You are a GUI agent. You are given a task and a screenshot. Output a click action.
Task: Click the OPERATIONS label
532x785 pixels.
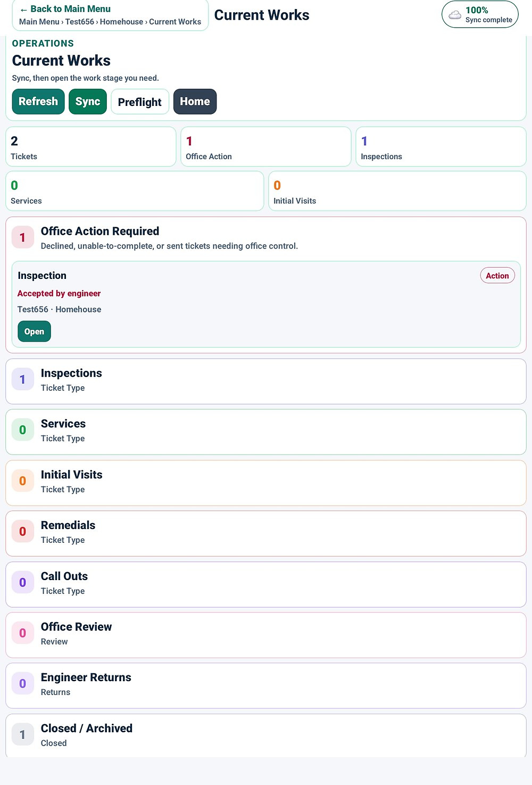click(43, 44)
